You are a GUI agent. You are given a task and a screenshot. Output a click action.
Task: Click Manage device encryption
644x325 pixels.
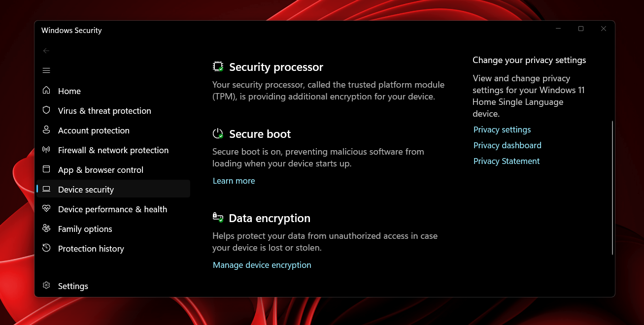pyautogui.click(x=262, y=265)
